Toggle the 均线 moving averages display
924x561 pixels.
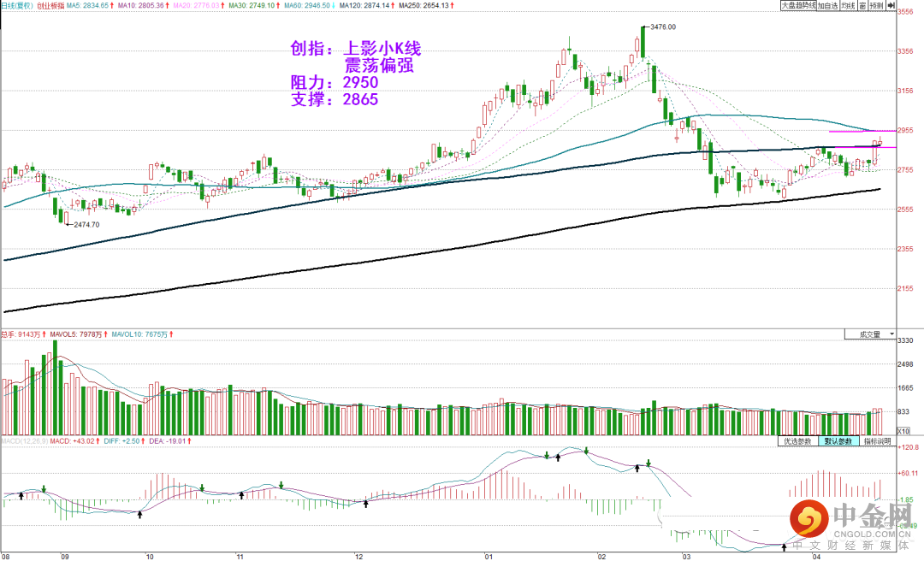(847, 5)
